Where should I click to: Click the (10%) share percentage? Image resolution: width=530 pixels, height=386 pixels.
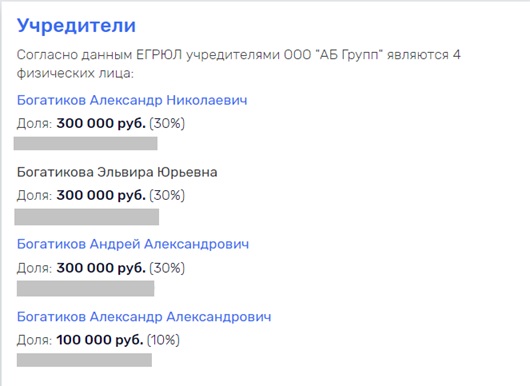163,340
